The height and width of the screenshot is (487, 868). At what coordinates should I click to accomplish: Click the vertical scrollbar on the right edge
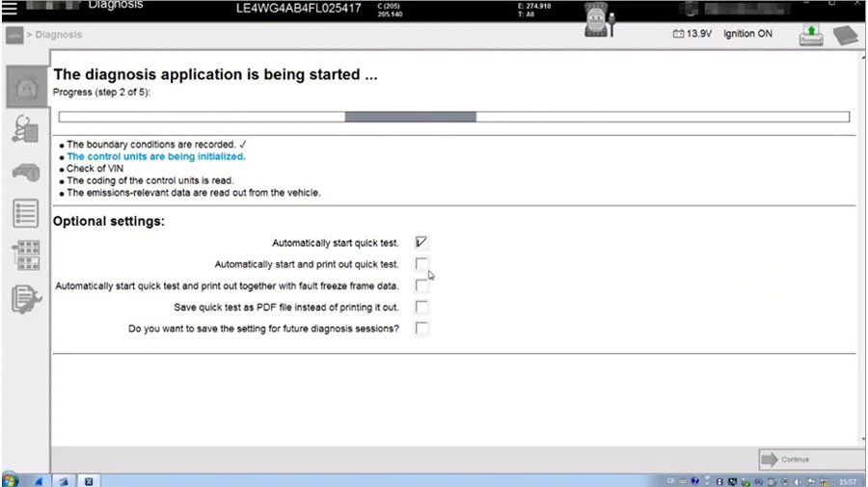tap(862, 249)
